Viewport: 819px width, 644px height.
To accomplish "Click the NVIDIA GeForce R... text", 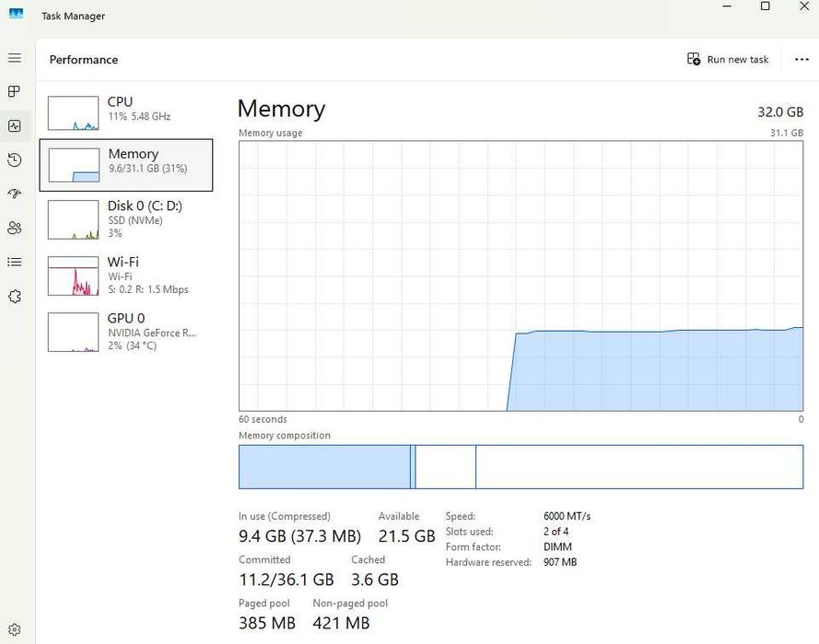I will click(152, 333).
